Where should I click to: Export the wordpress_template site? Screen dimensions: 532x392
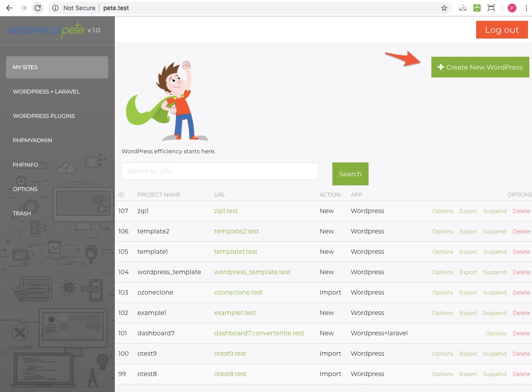(x=468, y=272)
